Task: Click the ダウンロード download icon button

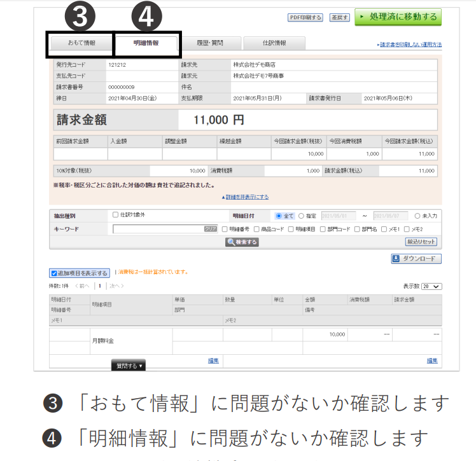Action: pos(416,259)
